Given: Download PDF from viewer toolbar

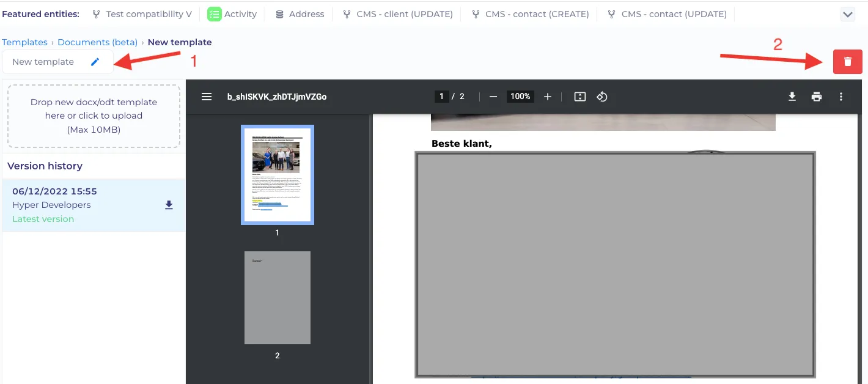Looking at the screenshot, I should click(792, 97).
